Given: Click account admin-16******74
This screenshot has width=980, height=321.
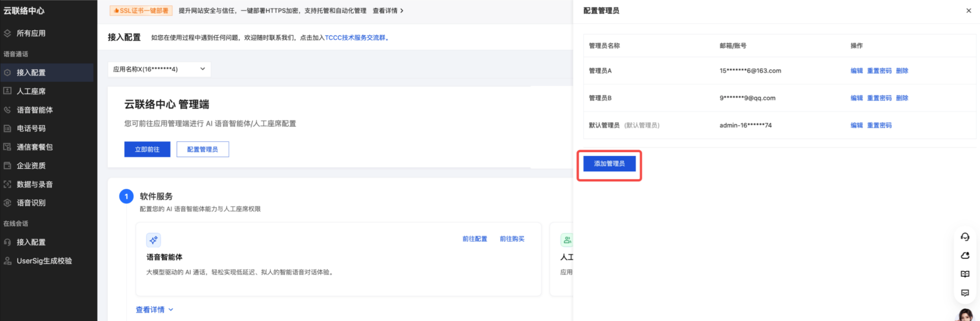Looking at the screenshot, I should [746, 125].
